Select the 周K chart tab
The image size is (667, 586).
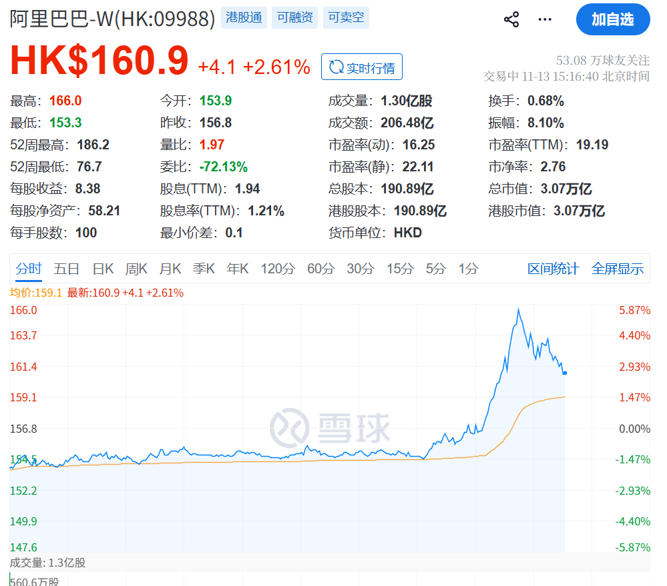tap(136, 268)
